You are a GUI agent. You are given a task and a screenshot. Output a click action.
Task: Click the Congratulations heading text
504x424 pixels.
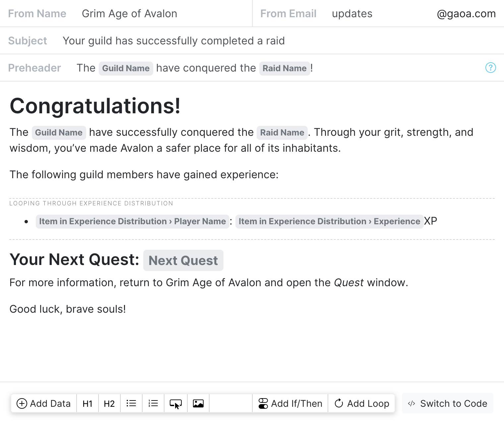coord(95,107)
